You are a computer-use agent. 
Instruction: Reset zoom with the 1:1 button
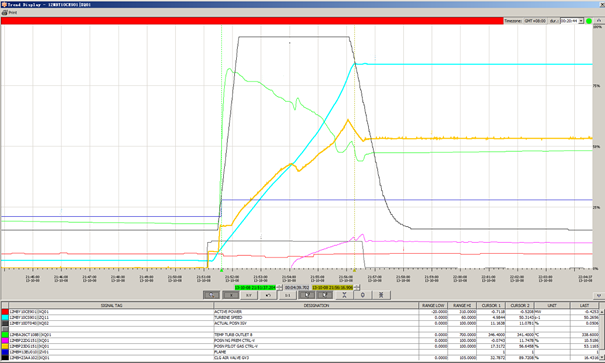point(287,295)
